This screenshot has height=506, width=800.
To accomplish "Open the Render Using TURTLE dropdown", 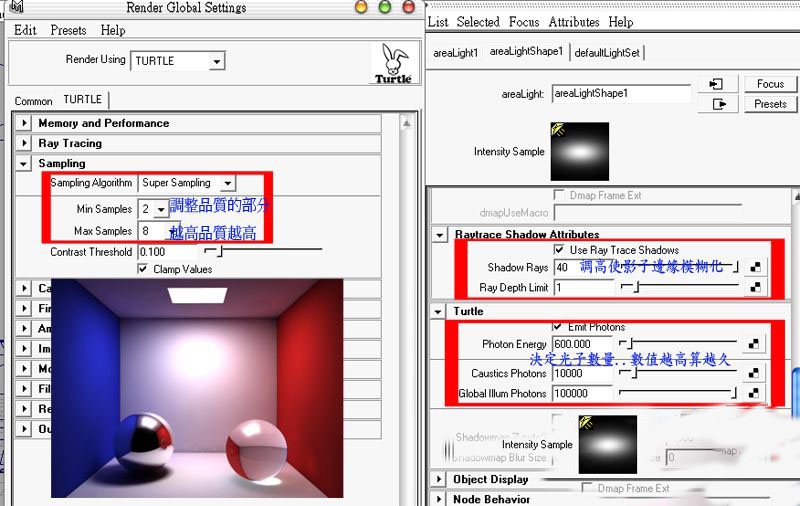I will 216,61.
